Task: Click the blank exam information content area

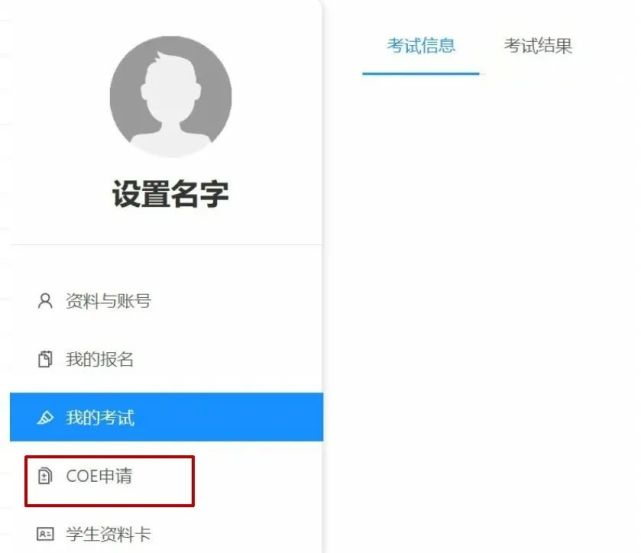Action: 482,311
